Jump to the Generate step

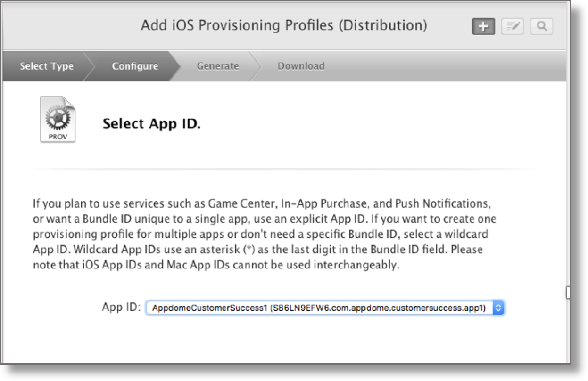tap(217, 66)
